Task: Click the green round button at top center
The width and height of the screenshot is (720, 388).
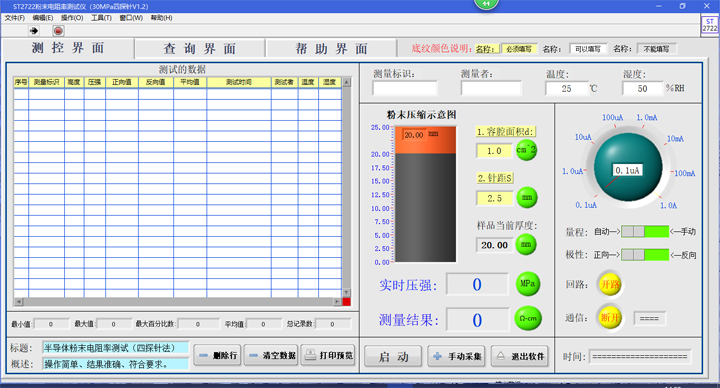Action: (486, 4)
